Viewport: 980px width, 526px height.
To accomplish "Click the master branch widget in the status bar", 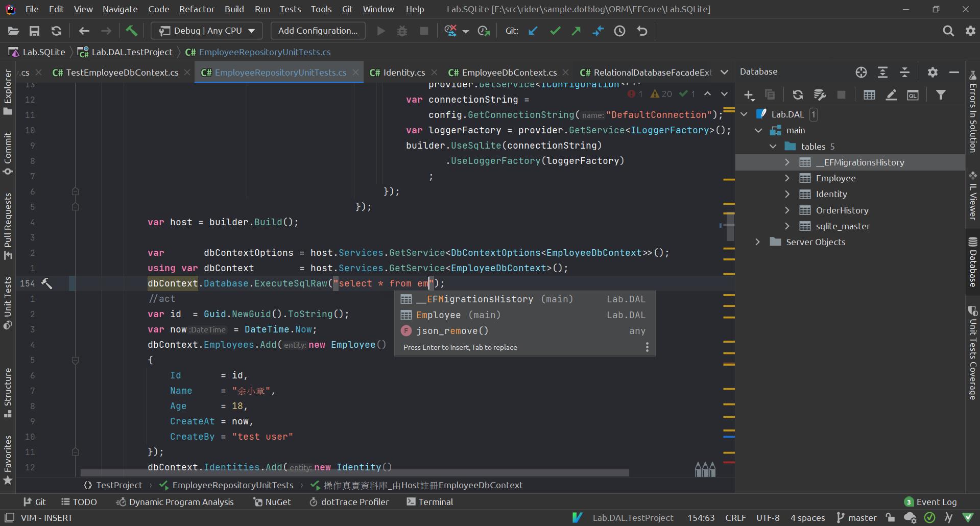I will pyautogui.click(x=857, y=518).
